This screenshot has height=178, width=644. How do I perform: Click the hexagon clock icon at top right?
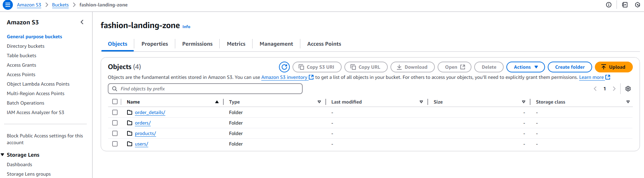click(x=638, y=5)
